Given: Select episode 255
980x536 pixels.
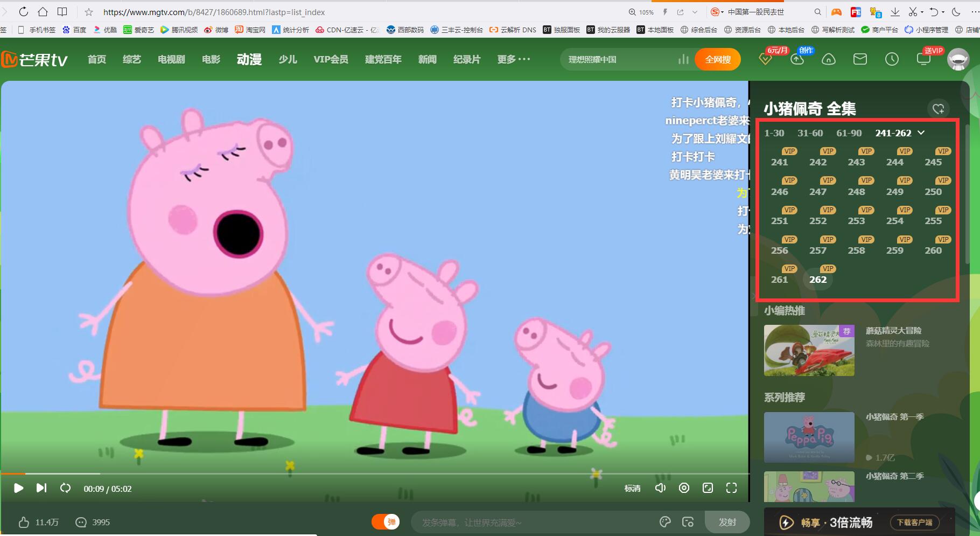Looking at the screenshot, I should (x=933, y=221).
